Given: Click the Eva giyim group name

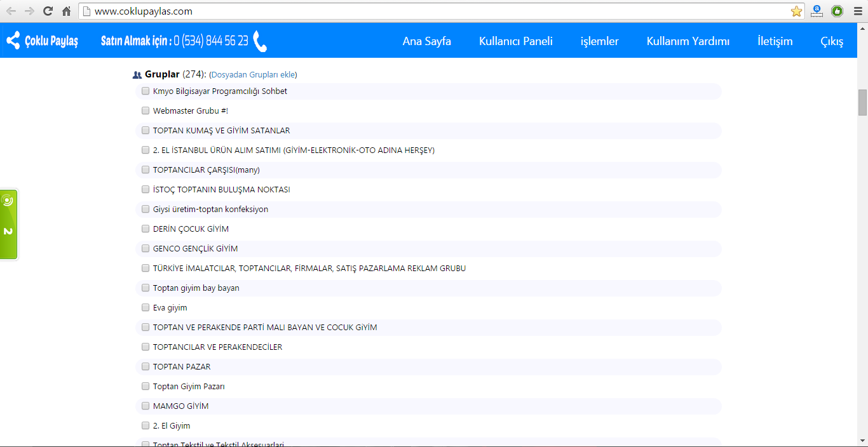Looking at the screenshot, I should (170, 308).
